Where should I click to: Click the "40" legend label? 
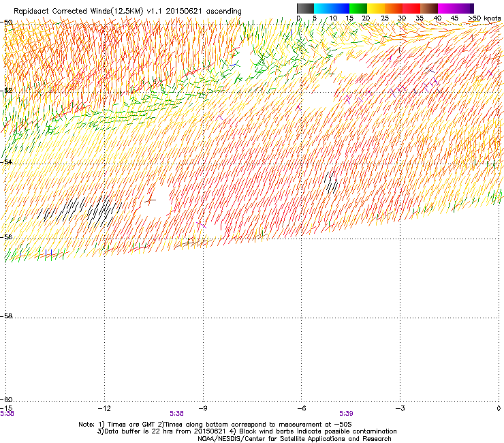pos(437,18)
